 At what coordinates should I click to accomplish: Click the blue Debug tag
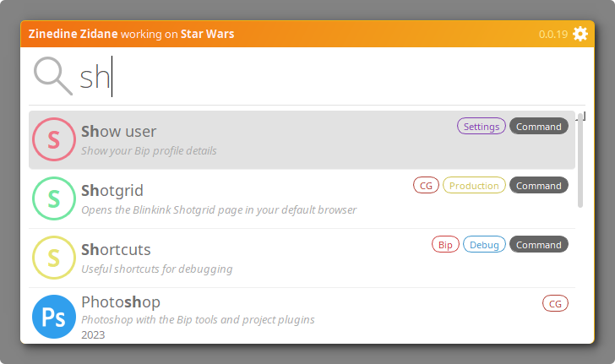(x=484, y=245)
